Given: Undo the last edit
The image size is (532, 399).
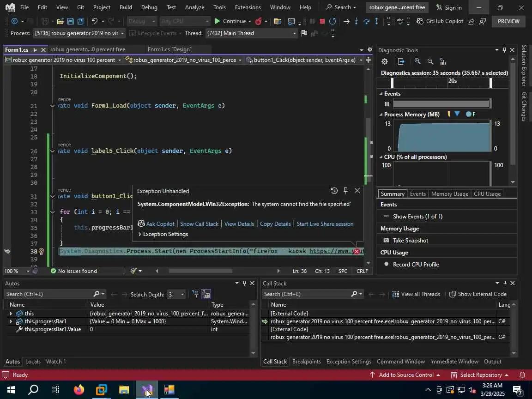Looking at the screenshot, I should point(94,21).
